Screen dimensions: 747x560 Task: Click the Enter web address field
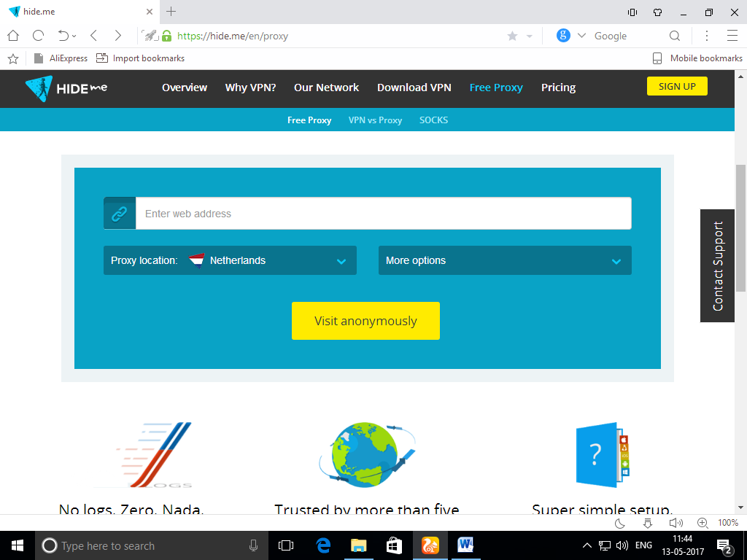click(384, 214)
